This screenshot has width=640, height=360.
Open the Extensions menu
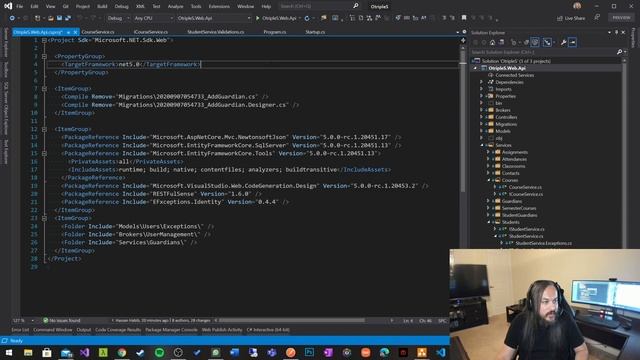point(219,6)
